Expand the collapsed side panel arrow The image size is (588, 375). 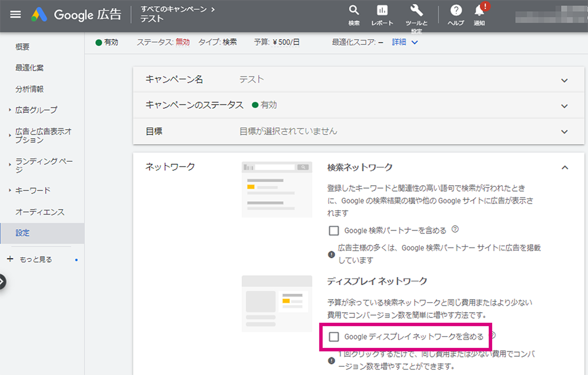pyautogui.click(x=2, y=282)
